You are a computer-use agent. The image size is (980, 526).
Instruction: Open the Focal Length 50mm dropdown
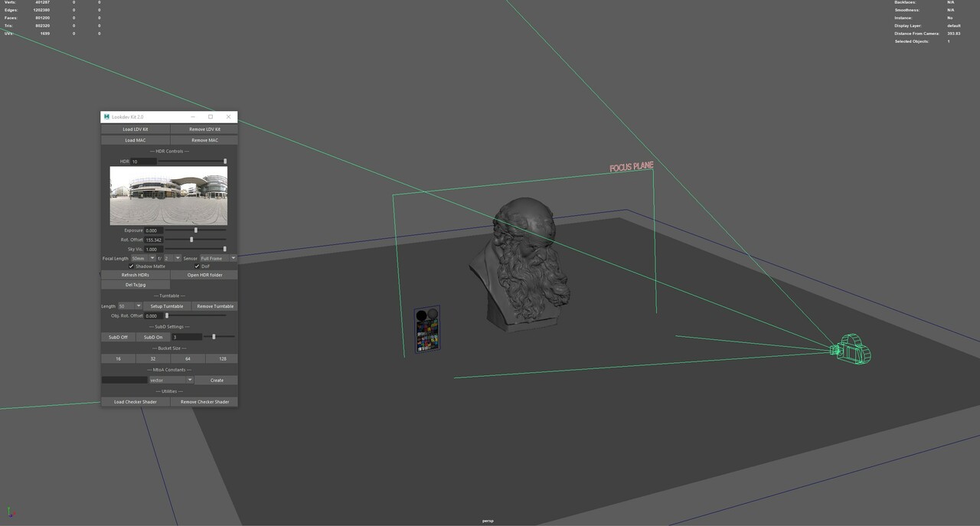click(143, 258)
